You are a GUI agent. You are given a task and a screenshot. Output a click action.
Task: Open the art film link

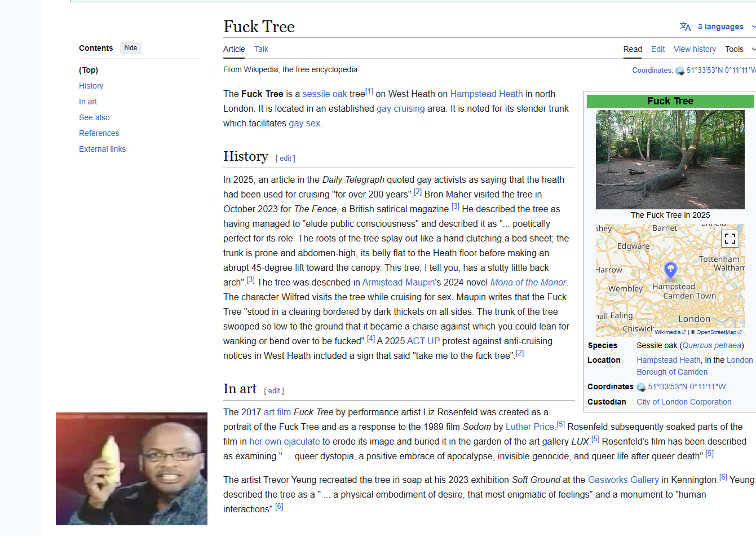(277, 412)
